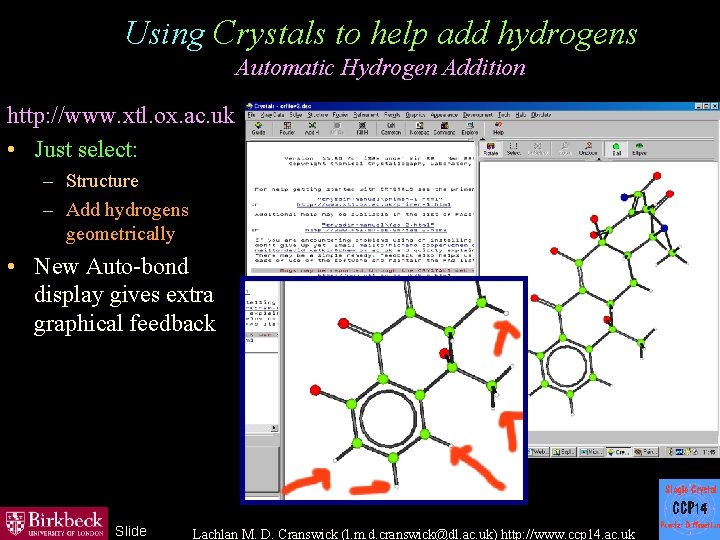Image resolution: width=720 pixels, height=540 pixels.
Task: Open the Guide toolbar button
Action: pyautogui.click(x=258, y=128)
